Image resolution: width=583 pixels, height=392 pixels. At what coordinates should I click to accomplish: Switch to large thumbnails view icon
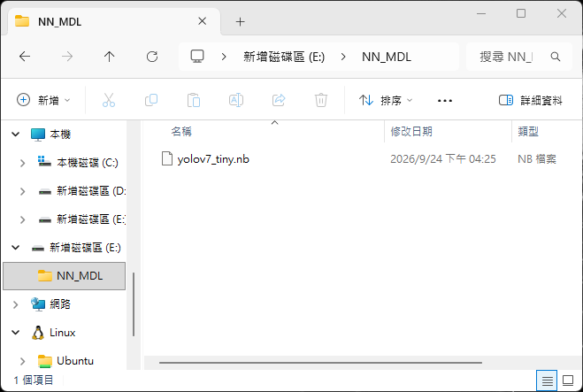coord(568,380)
